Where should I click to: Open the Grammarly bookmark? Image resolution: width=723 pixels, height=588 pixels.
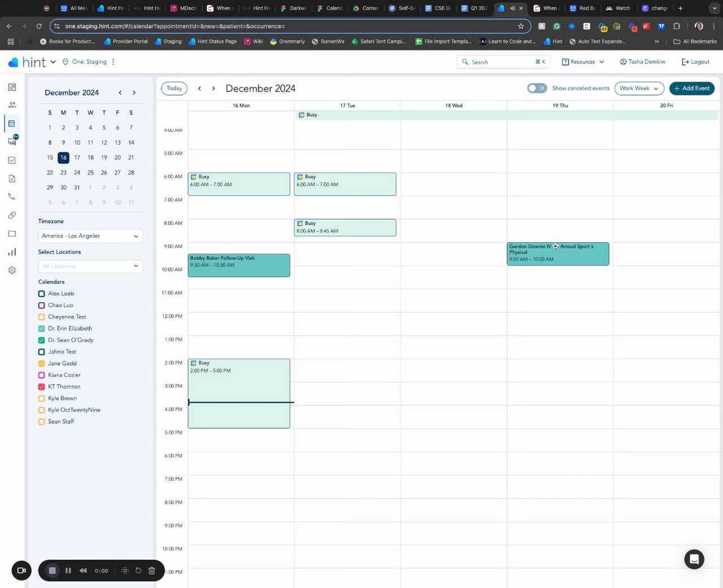(288, 41)
